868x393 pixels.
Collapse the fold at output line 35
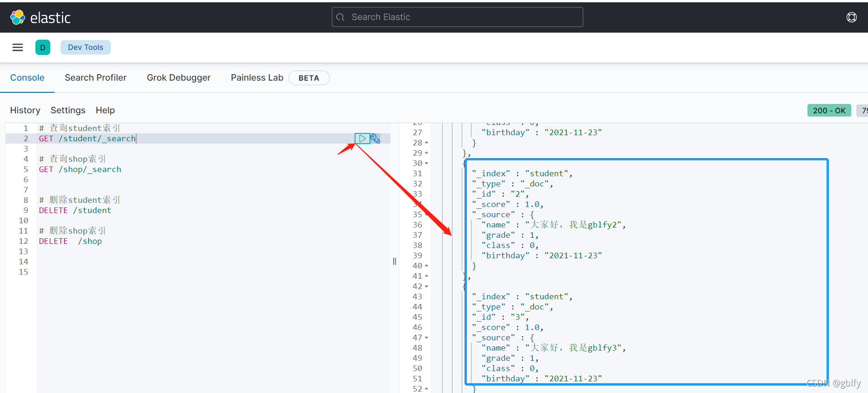pos(426,214)
